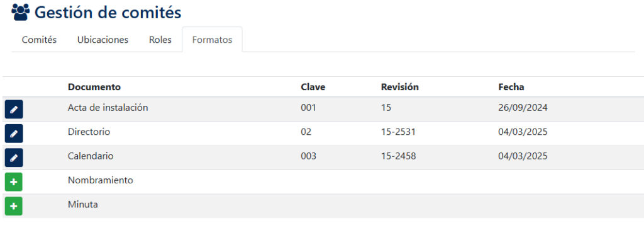The image size is (644, 230).
Task: Click the pencil icon for Directorio
Action: (14, 134)
